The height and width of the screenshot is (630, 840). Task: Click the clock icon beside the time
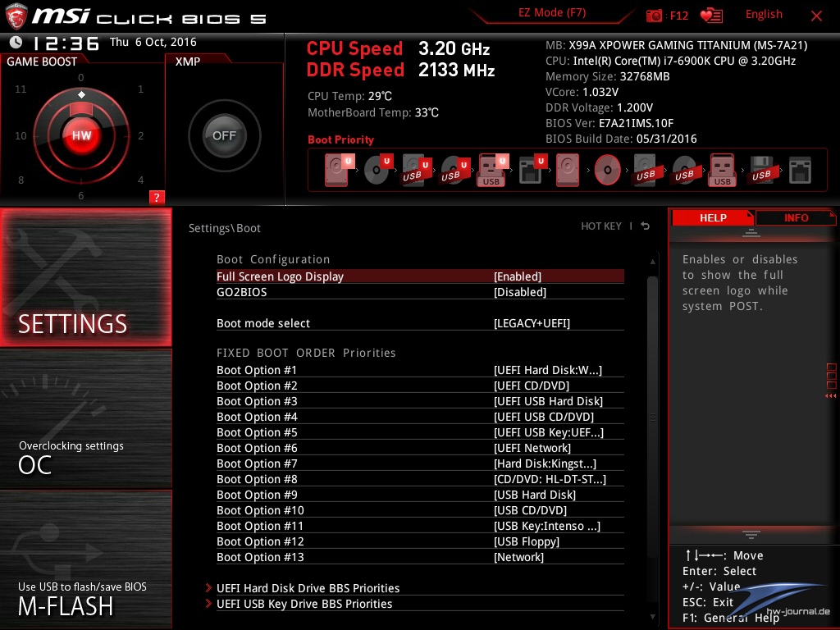tap(16, 42)
